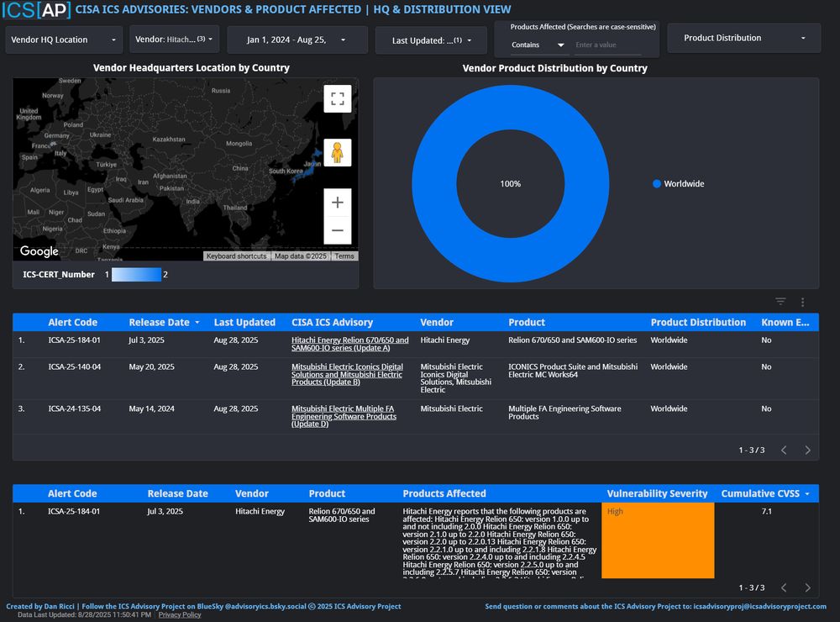Open Hitachi Energy Relion 670/650 advisory link
Image resolution: width=840 pixels, height=622 pixels.
tap(349, 344)
